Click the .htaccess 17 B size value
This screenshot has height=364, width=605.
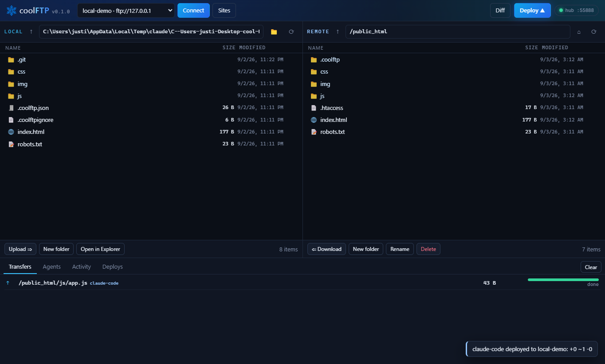pyautogui.click(x=531, y=108)
